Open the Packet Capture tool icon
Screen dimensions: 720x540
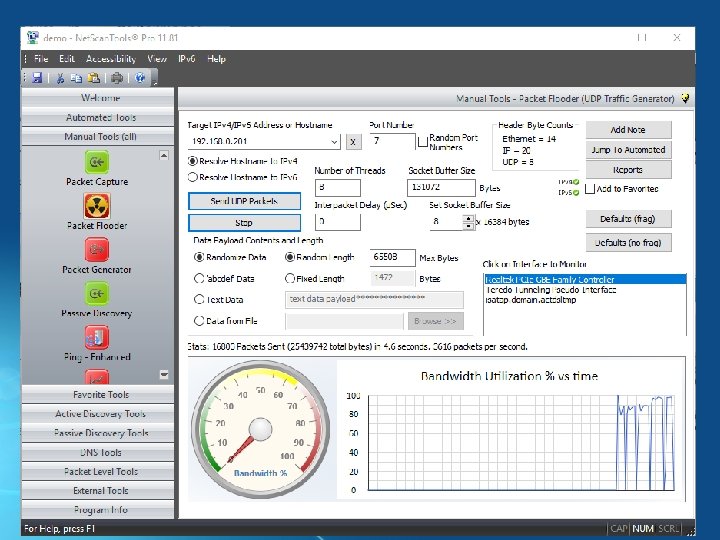click(x=97, y=162)
